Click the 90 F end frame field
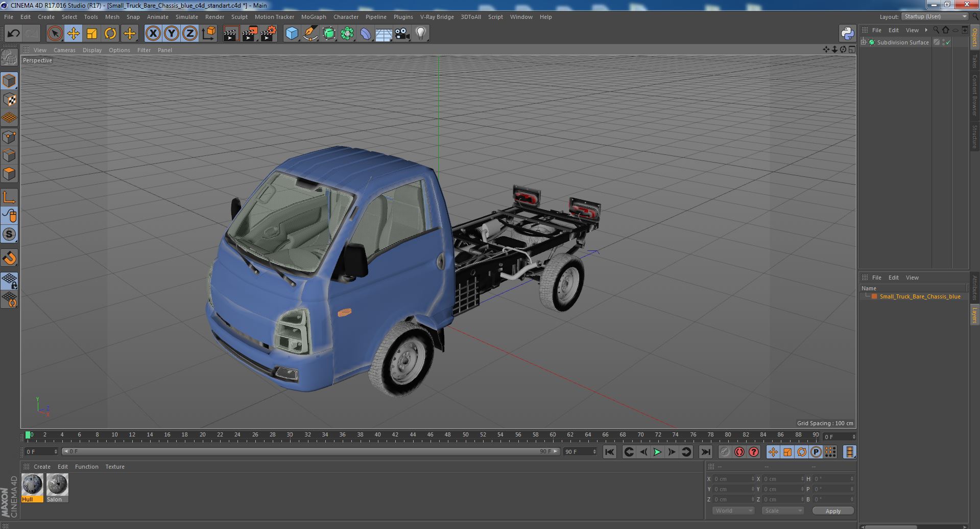This screenshot has height=529, width=980. (x=580, y=452)
